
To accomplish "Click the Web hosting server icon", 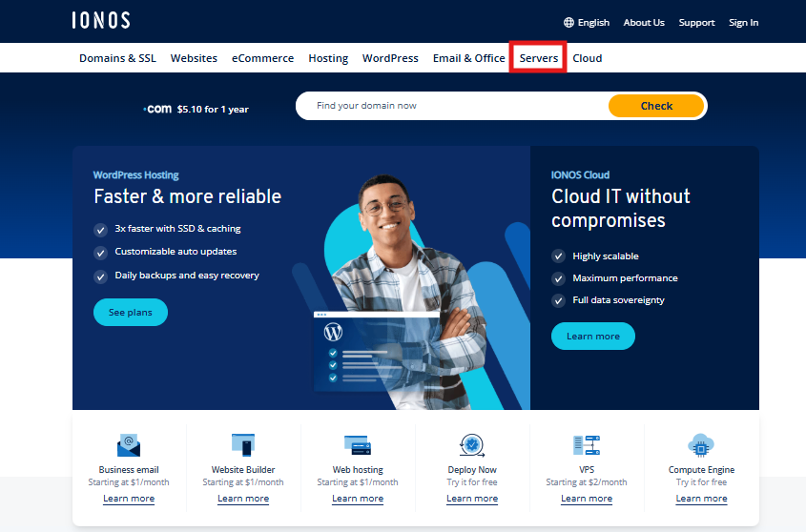I will (358, 445).
